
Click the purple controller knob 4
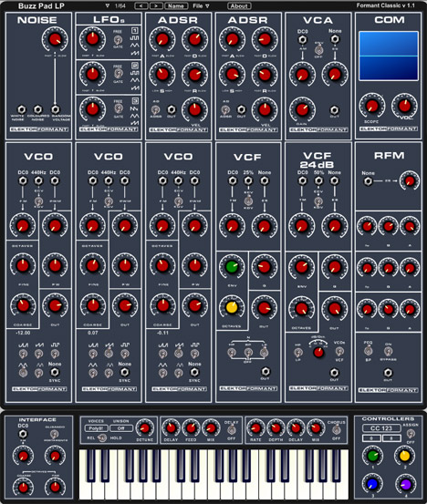pyautogui.click(x=405, y=483)
